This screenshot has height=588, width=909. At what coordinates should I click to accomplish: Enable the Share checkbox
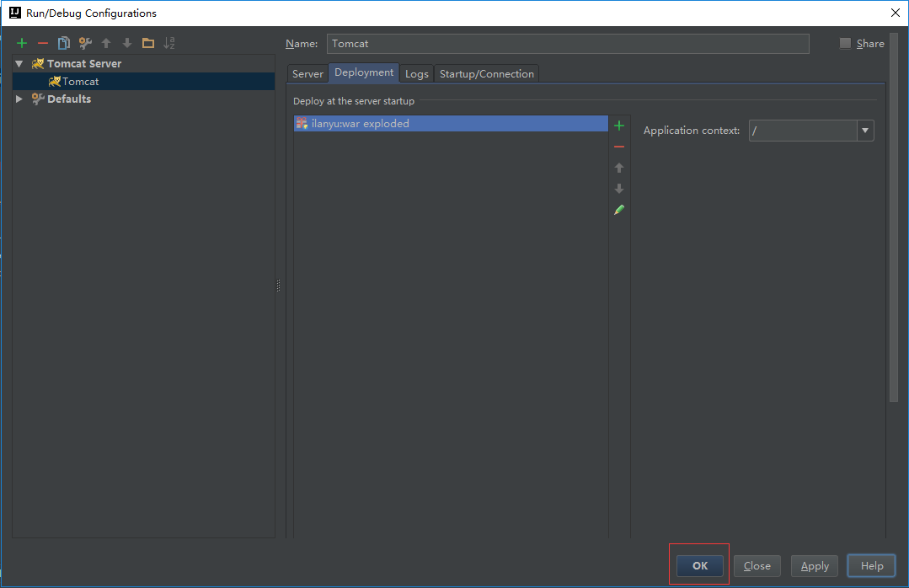(x=845, y=44)
